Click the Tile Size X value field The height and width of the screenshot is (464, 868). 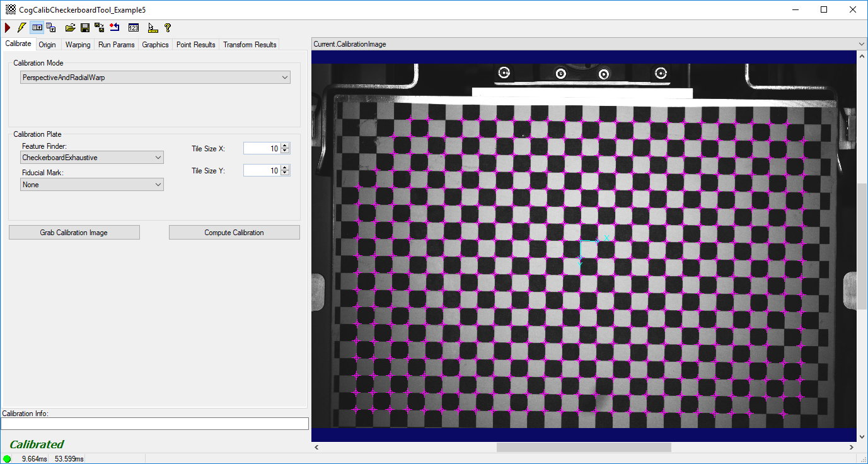pos(262,149)
